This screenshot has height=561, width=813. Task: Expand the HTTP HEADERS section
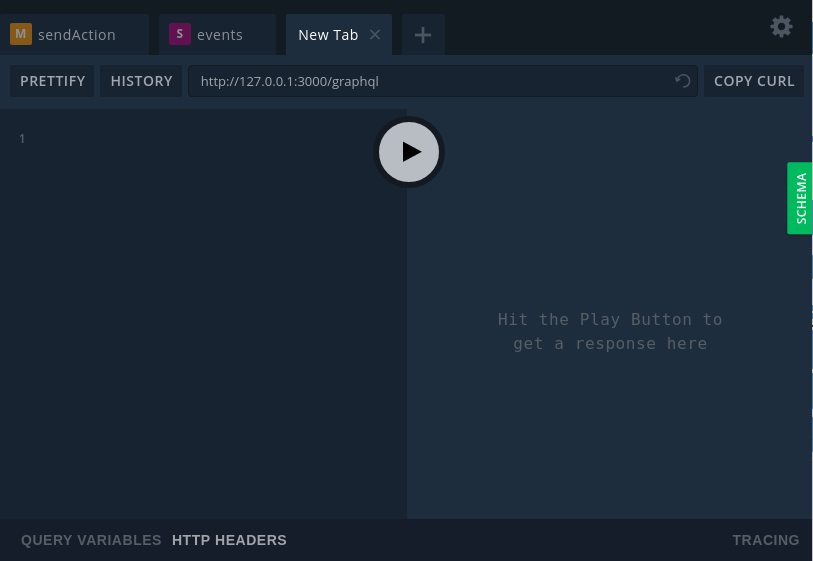click(229, 540)
